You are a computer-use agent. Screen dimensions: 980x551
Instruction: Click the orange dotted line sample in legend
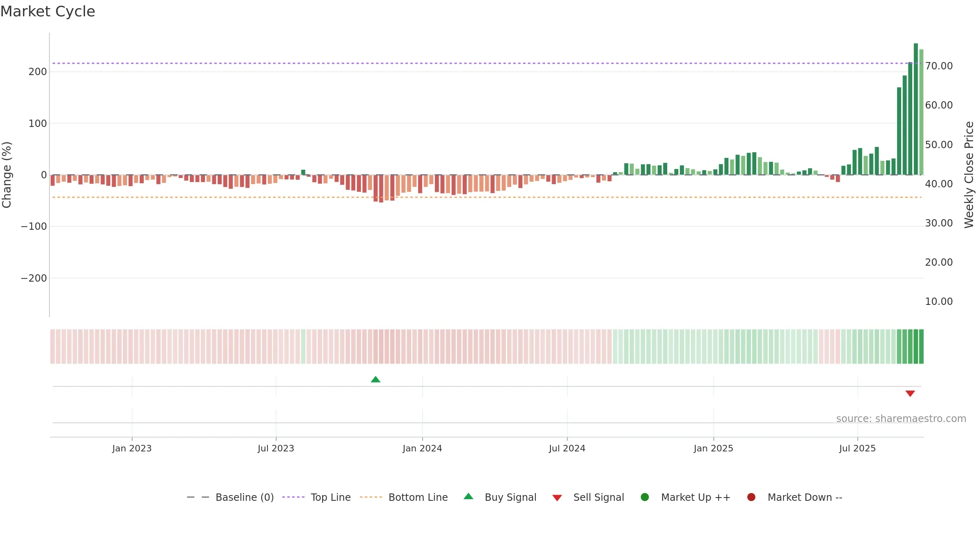point(371,497)
